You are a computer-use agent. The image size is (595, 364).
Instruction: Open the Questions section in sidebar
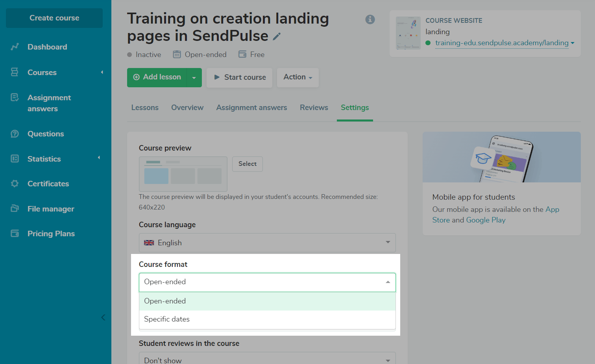click(46, 134)
